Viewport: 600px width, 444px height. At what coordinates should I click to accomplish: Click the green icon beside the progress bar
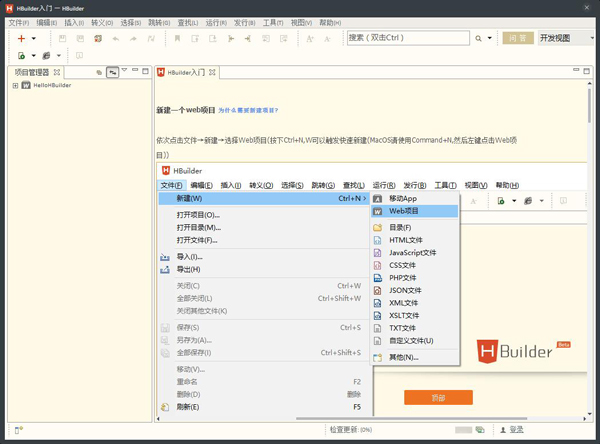[x=480, y=430]
